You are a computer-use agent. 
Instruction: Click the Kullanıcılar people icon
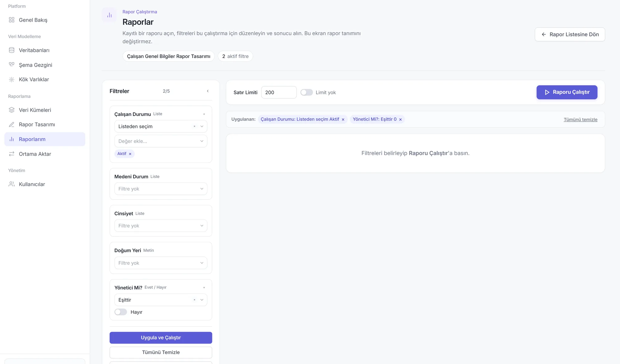click(11, 184)
